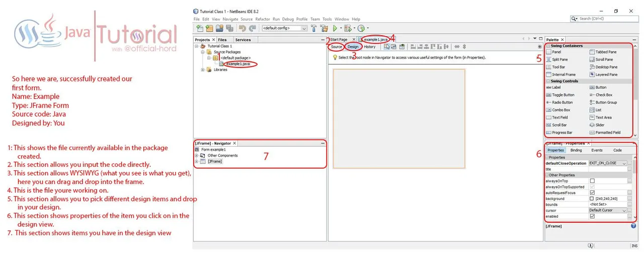Select Slider palette component

tap(597, 125)
